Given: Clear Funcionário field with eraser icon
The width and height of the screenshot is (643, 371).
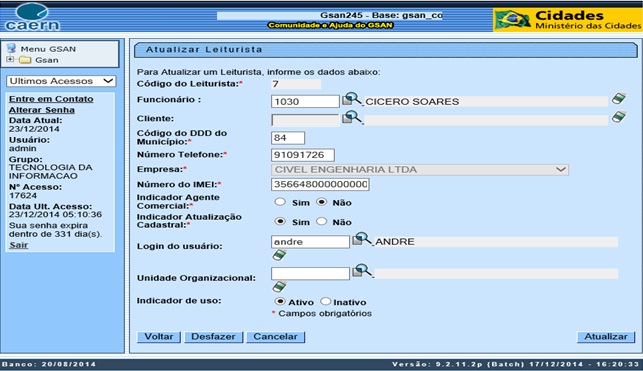Looking at the screenshot, I should click(619, 98).
